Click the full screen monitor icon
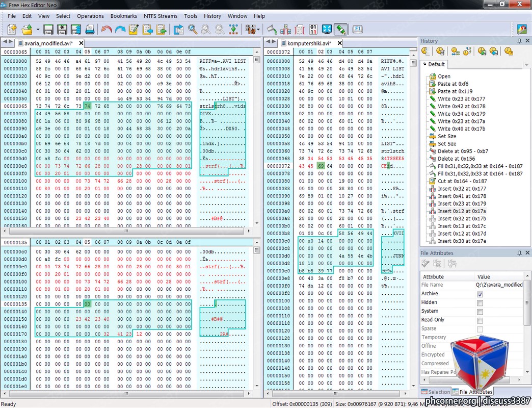This screenshot has height=408, width=532. click(x=327, y=30)
